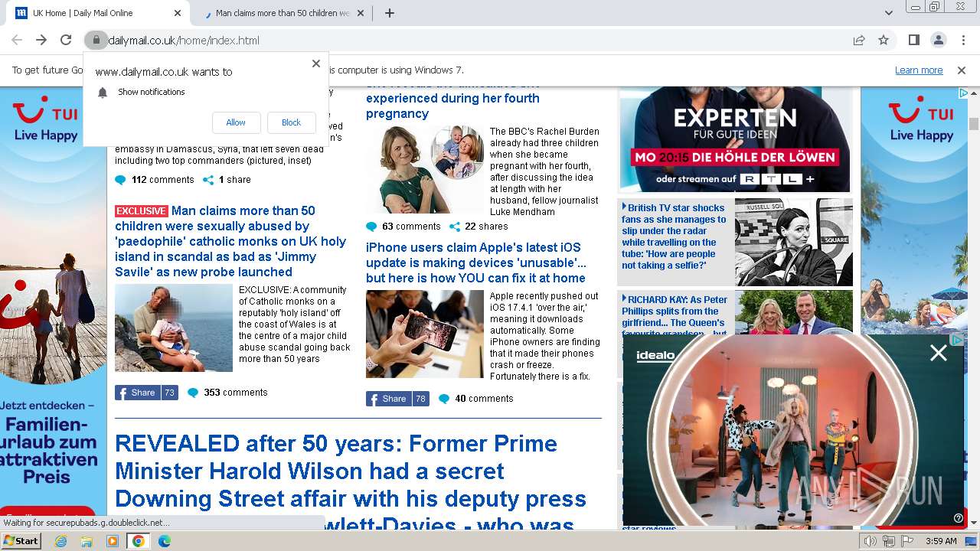View 353 comments on monks article

coord(227,393)
